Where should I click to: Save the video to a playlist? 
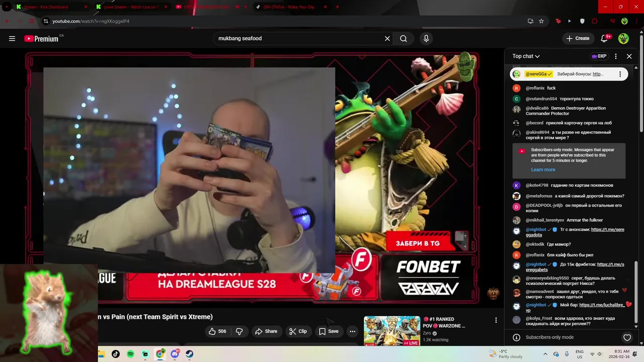(x=329, y=331)
